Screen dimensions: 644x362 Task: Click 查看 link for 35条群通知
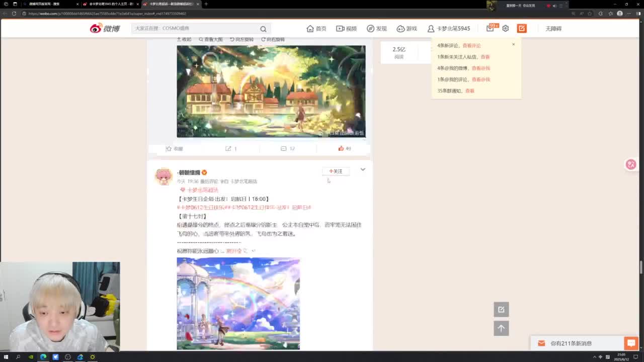469,91
